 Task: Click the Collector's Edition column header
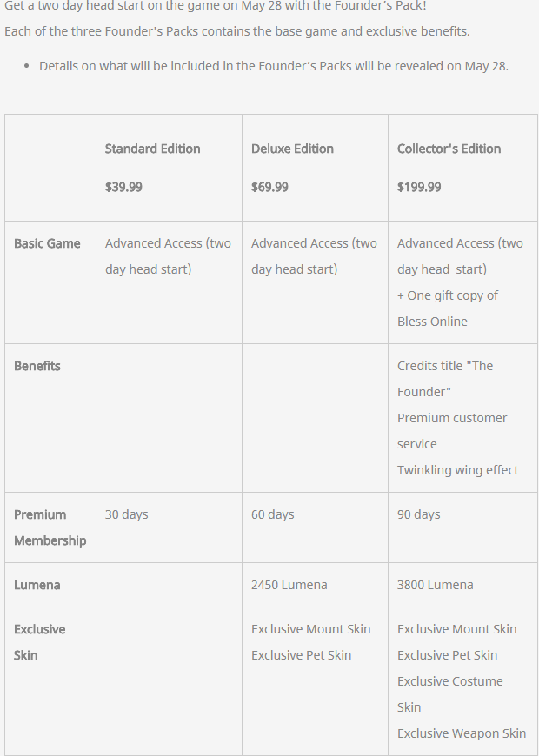pyautogui.click(x=449, y=149)
